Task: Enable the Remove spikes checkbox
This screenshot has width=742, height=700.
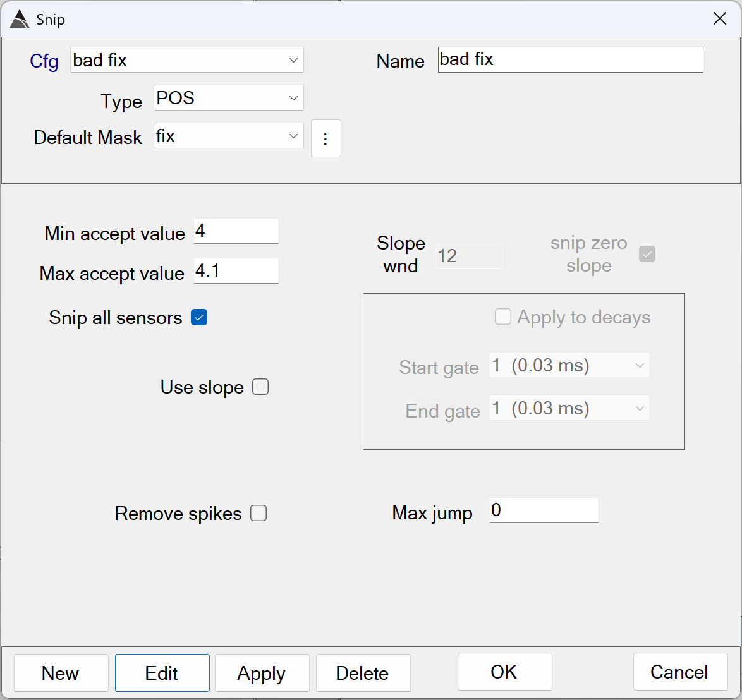Action: point(258,513)
